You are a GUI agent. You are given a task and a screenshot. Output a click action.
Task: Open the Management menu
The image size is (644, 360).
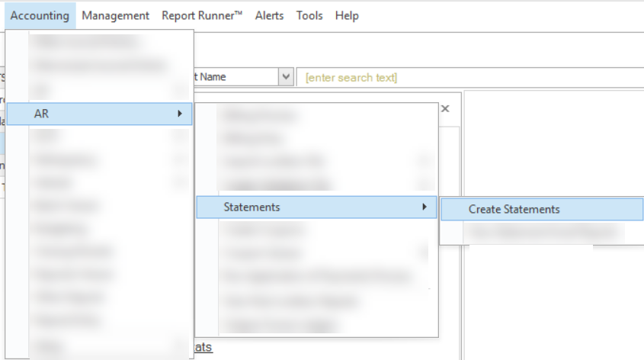point(115,15)
